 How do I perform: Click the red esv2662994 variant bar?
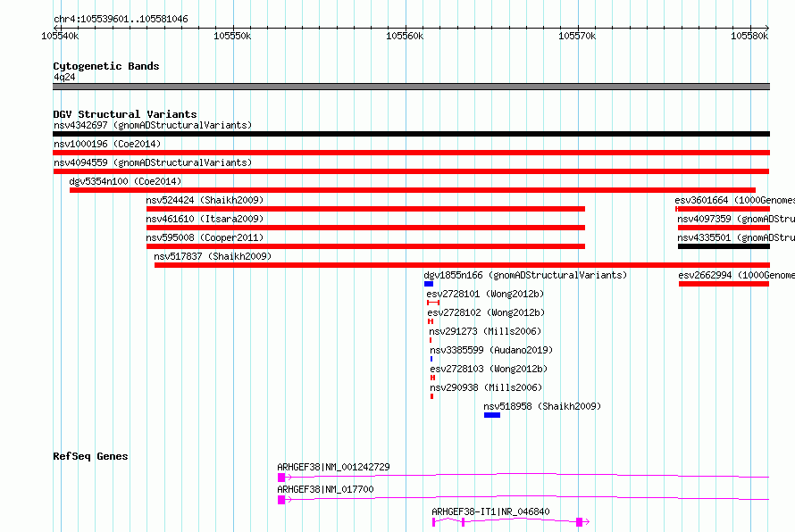pos(724,284)
